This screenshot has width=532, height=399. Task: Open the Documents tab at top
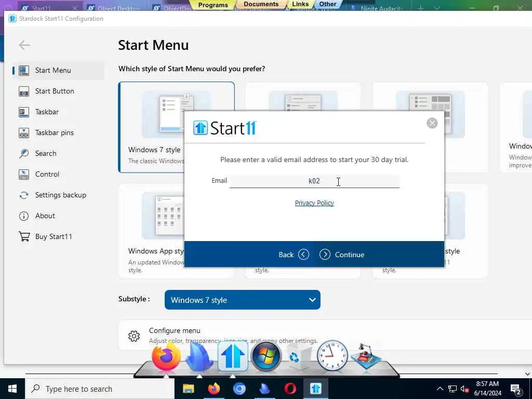point(261,4)
